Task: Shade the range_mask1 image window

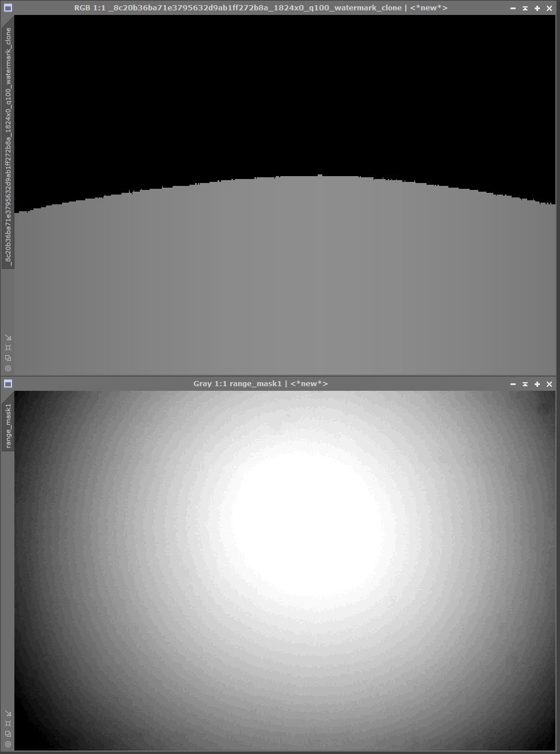Action: click(525, 384)
